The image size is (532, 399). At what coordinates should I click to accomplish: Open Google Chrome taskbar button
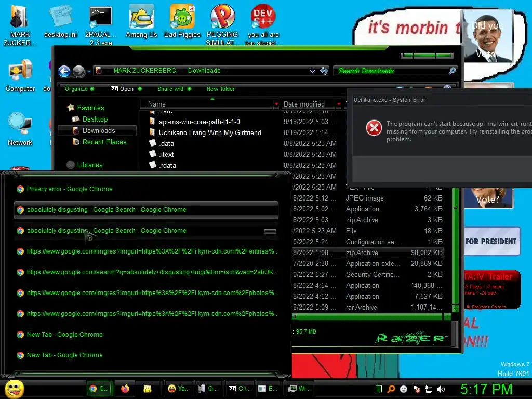[98, 389]
